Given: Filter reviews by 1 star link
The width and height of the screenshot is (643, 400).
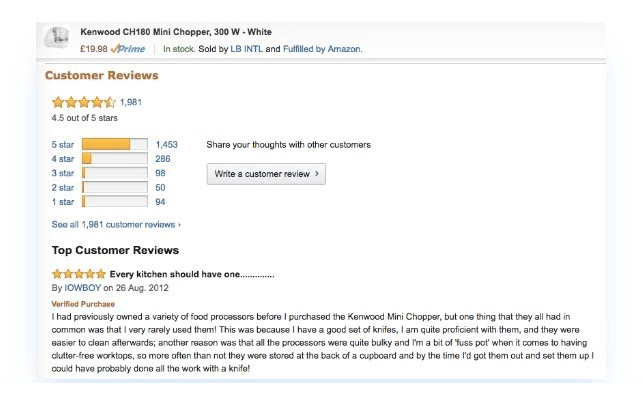Looking at the screenshot, I should pos(63,201).
